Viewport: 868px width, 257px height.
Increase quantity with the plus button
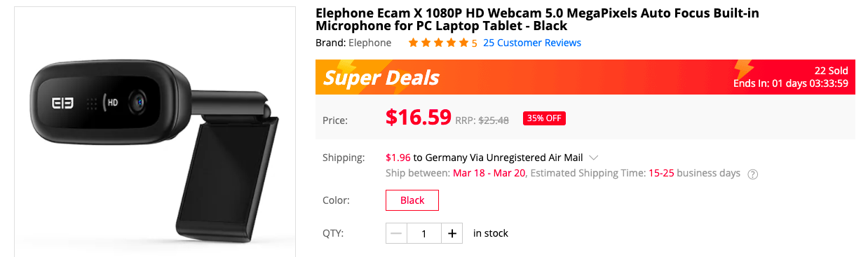[x=452, y=233]
